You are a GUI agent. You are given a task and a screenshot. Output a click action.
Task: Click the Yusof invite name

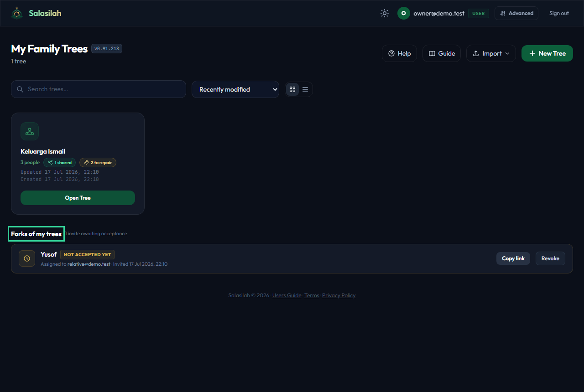(48, 254)
